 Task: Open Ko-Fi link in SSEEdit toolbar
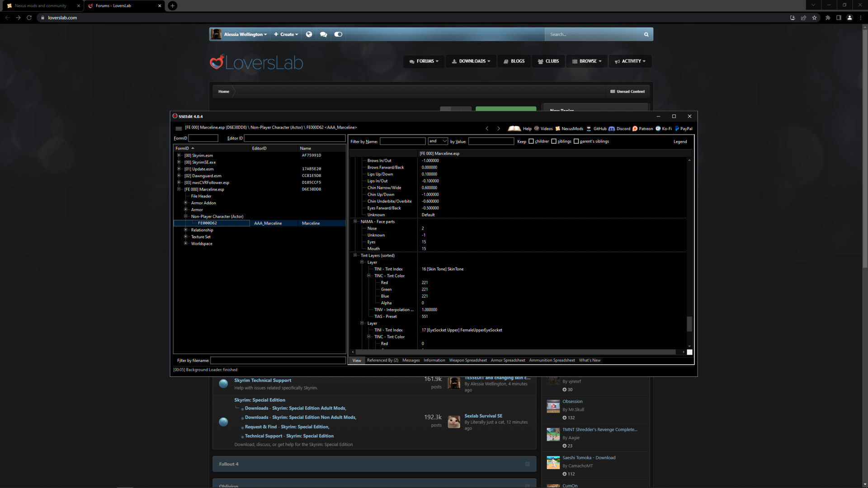point(664,129)
